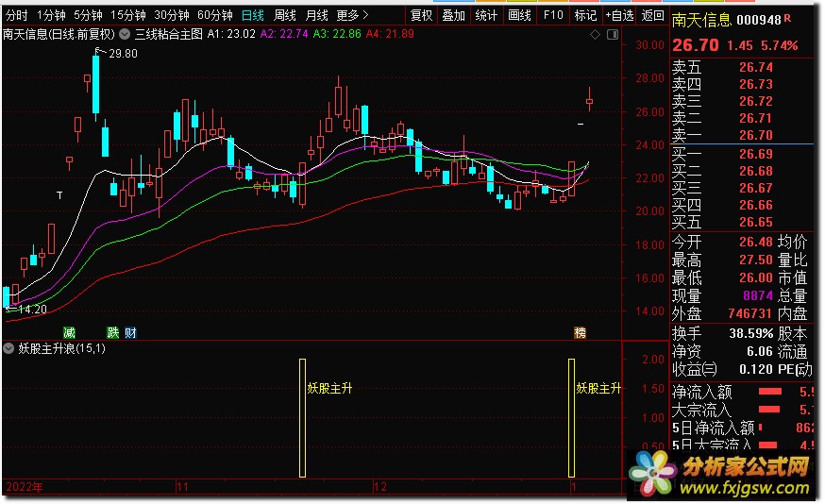Image resolution: width=825 pixels, height=504 pixels.
Task: Click the 净资 value 6.06
Action: [760, 351]
